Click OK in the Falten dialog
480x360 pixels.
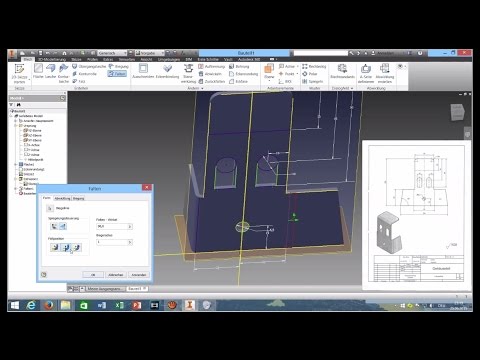93,275
